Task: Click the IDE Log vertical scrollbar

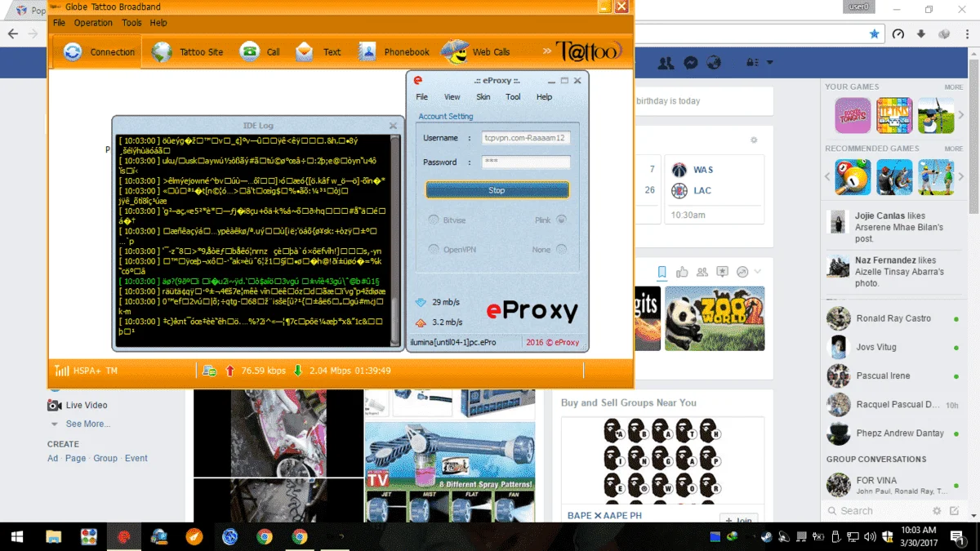Action: [x=396, y=239]
